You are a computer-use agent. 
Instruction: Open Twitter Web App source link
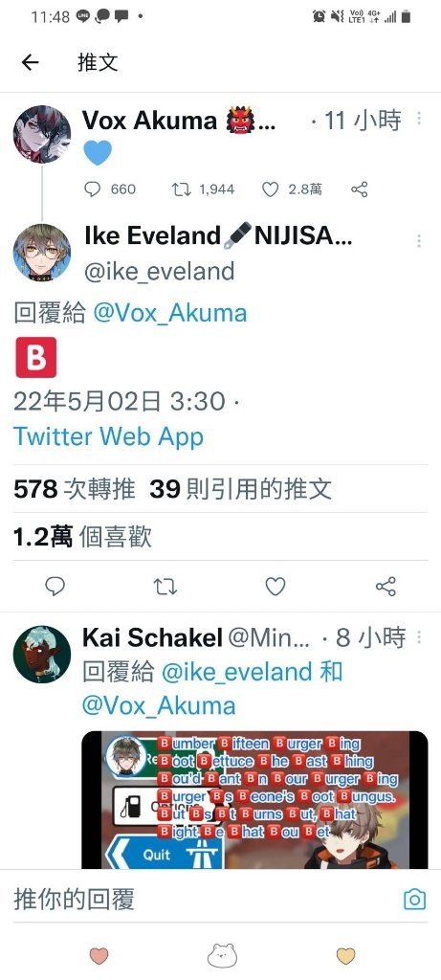pyautogui.click(x=109, y=436)
